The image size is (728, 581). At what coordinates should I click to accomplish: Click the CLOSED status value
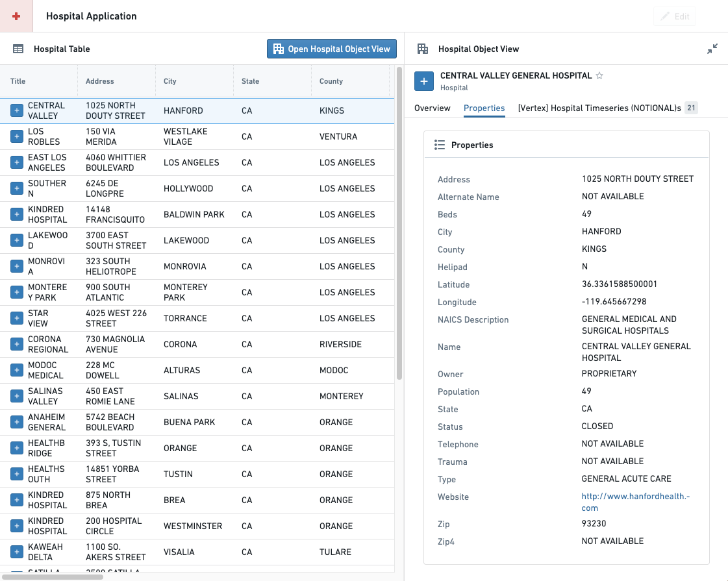click(x=597, y=426)
